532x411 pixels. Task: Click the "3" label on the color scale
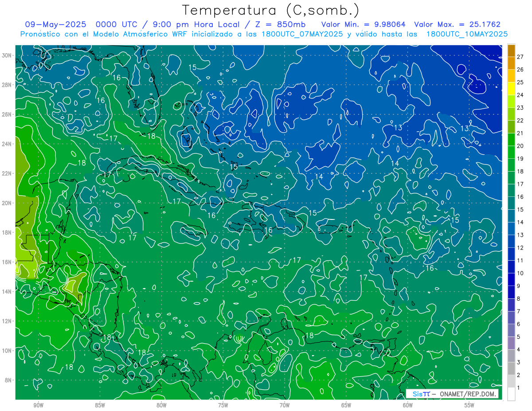(x=519, y=362)
